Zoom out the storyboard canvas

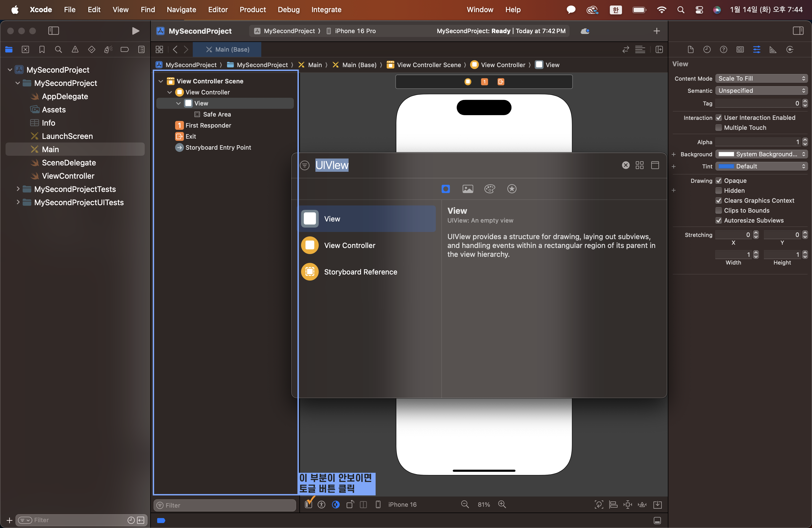pyautogui.click(x=465, y=504)
